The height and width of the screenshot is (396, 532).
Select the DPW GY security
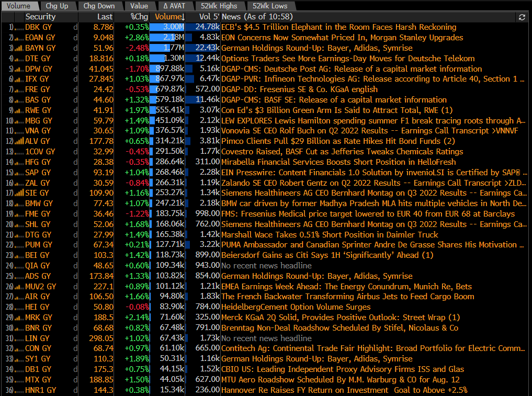pyautogui.click(x=39, y=69)
